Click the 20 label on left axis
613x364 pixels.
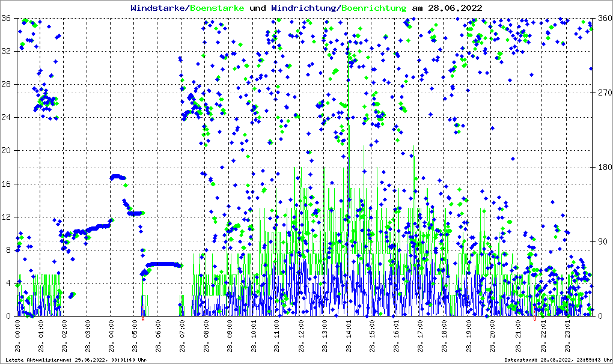6,151
